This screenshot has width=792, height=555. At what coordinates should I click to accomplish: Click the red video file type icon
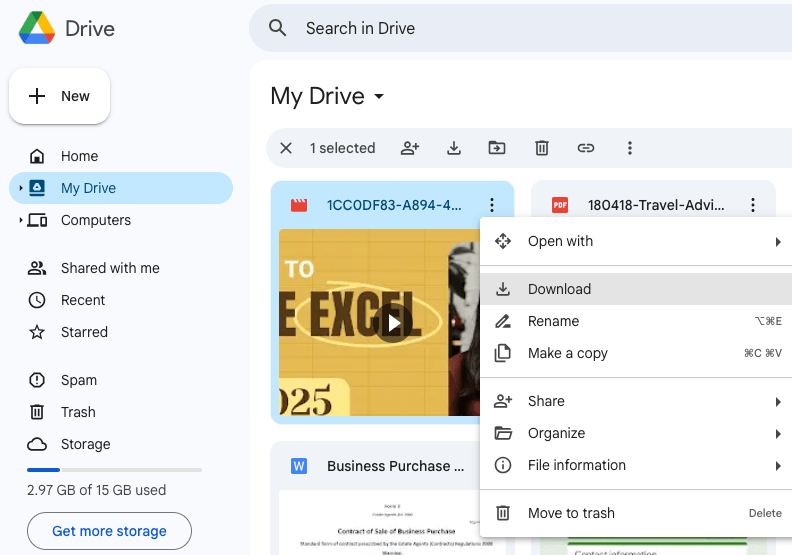tap(299, 205)
